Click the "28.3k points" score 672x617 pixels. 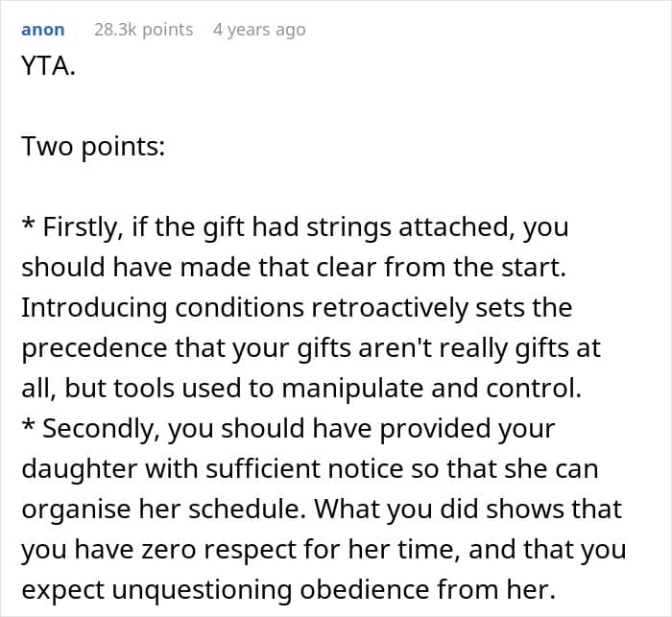click(143, 30)
